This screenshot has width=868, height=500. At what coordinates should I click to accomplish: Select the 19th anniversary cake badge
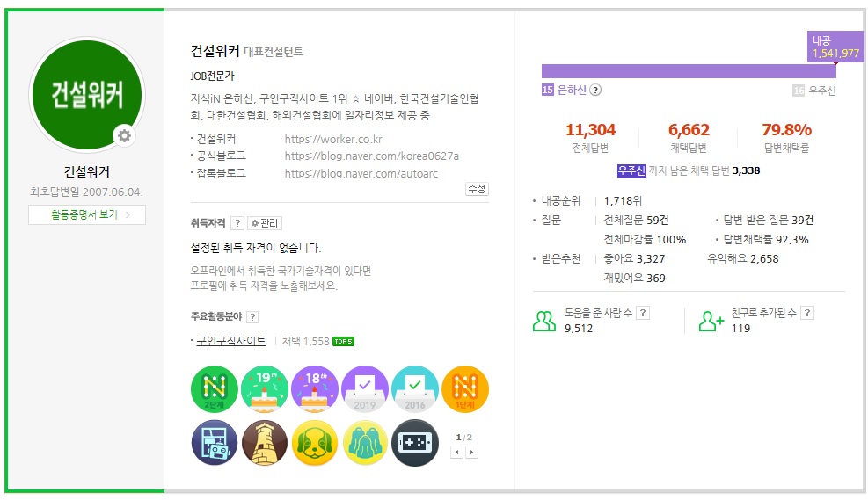(265, 388)
